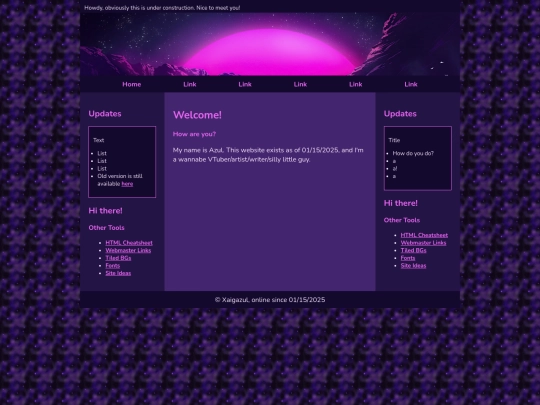540x405 pixels.
Task: Click right sidebar 'Other Tools' heading
Action: [x=402, y=220]
